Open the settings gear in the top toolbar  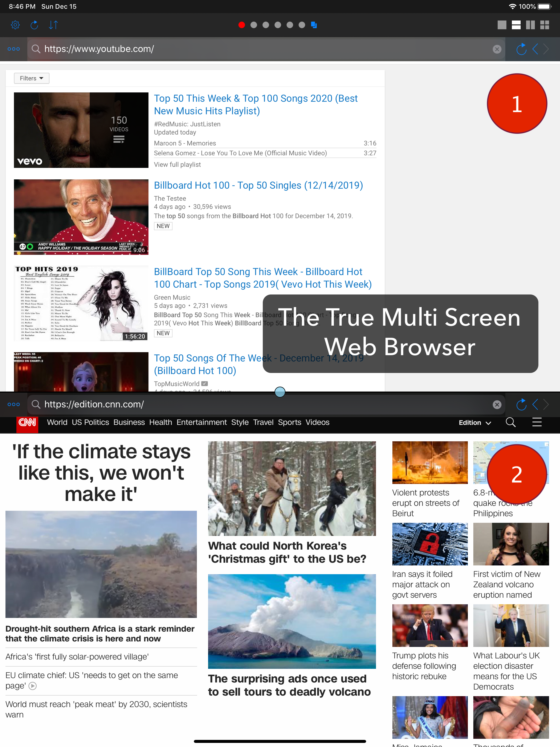(x=15, y=25)
